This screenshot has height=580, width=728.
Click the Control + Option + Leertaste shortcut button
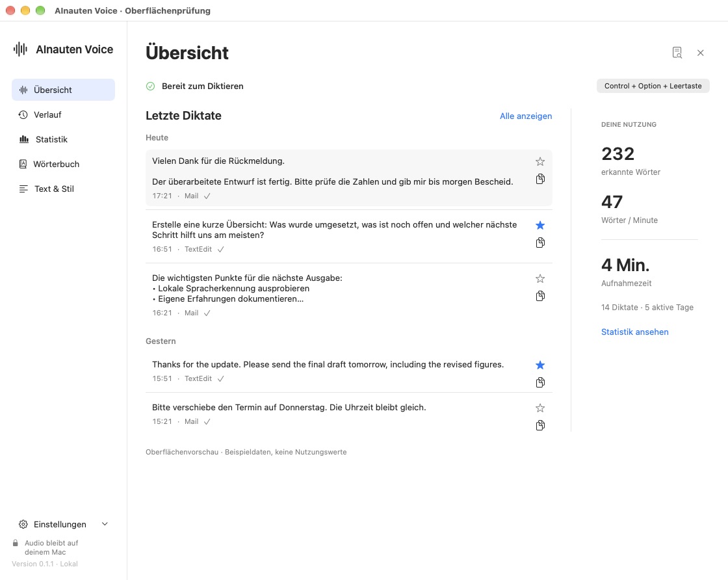tap(653, 86)
